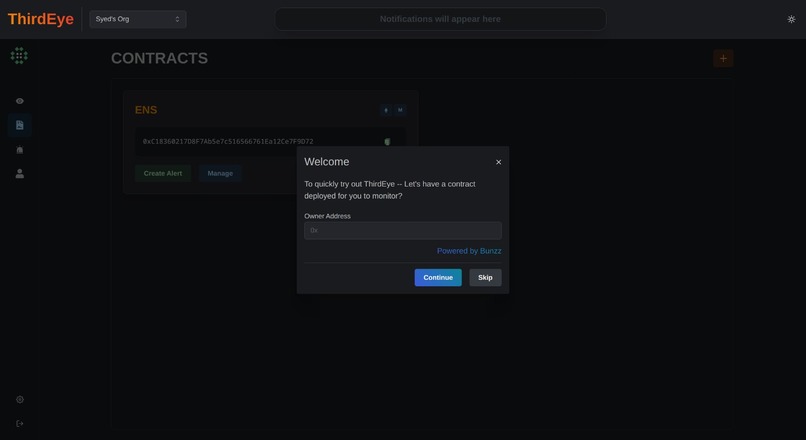This screenshot has width=806, height=440.
Task: Toggle the light/dark theme sun icon
Action: 791,19
